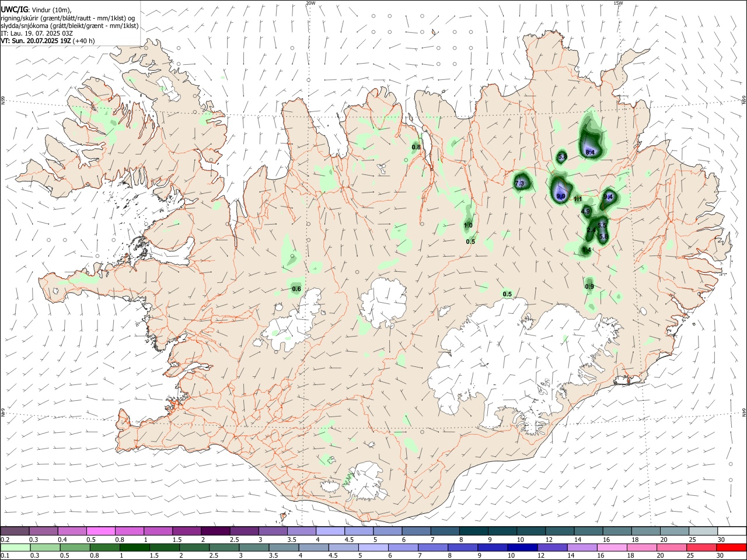The height and width of the screenshot is (560, 747).
Task: Click the 9.9 precipitation value on the map
Action: (561, 197)
